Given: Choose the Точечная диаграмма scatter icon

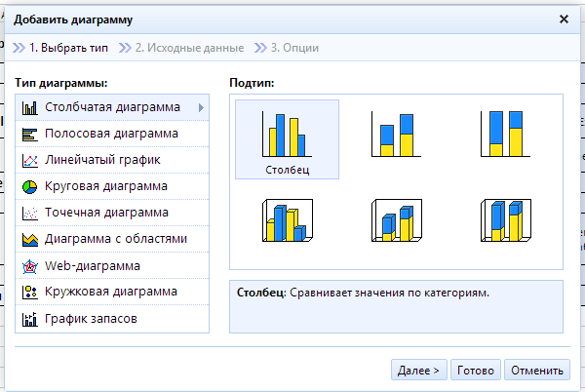Looking at the screenshot, I should tap(29, 213).
